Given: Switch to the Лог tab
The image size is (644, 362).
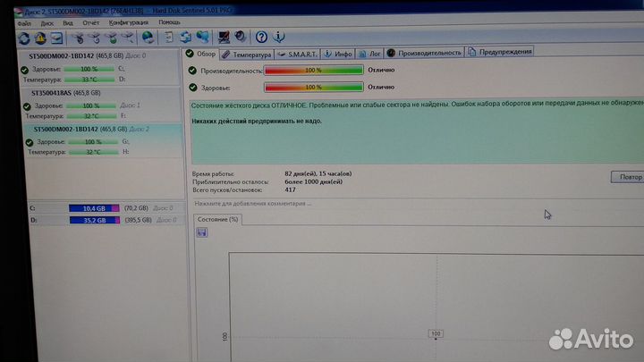Looking at the screenshot, I should pyautogui.click(x=369, y=54).
